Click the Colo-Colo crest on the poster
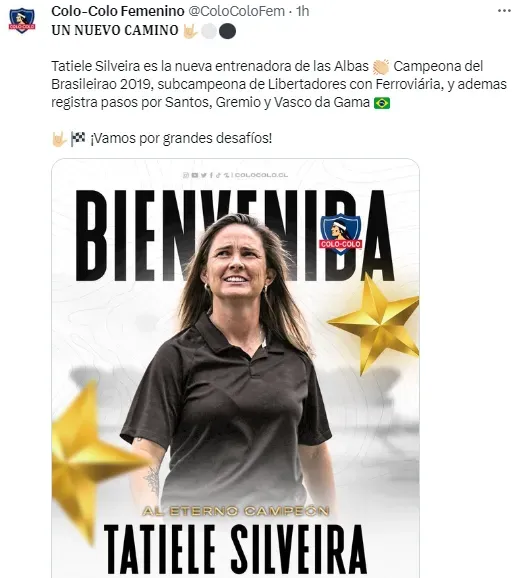Image resolution: width=518 pixels, height=578 pixels. pyautogui.click(x=340, y=234)
